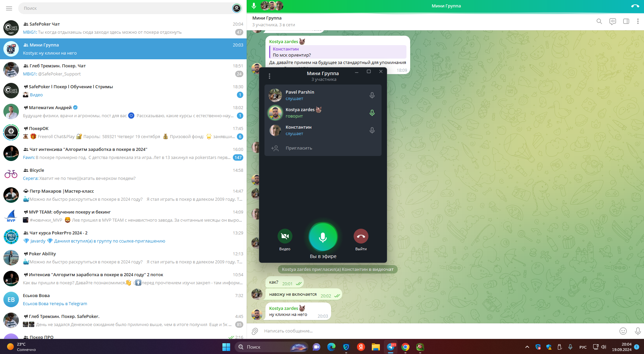
Task: Open File Explorer from taskbar
Action: pos(376,347)
